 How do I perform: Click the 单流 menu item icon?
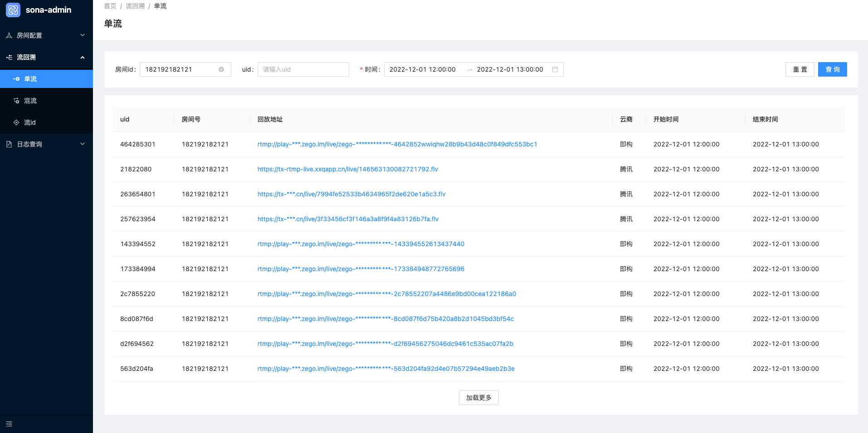coord(16,79)
